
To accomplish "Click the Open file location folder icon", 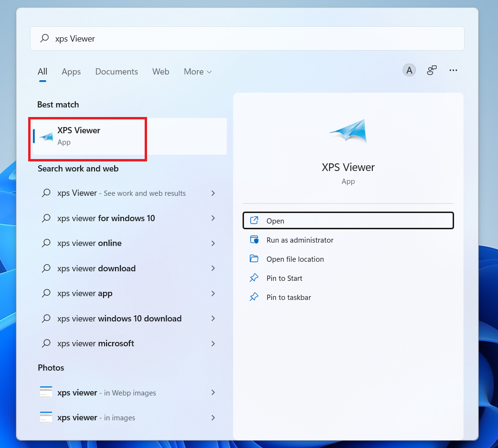I will tap(254, 259).
